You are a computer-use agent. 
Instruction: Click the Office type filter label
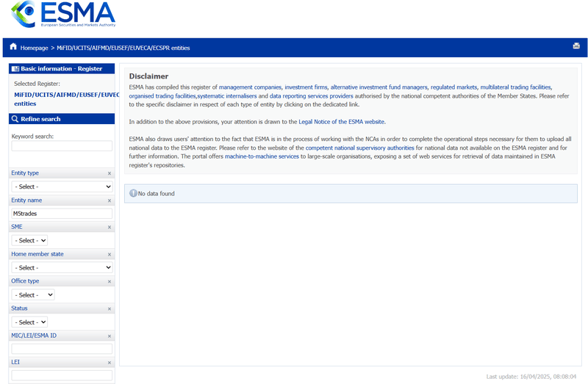pos(25,281)
